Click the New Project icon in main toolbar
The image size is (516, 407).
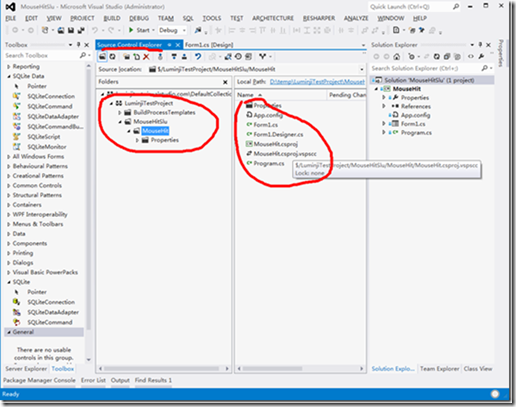tap(45, 30)
